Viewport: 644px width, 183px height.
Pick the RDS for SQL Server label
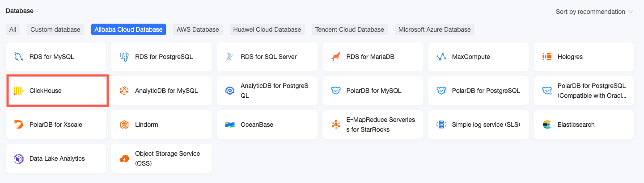[x=269, y=57]
